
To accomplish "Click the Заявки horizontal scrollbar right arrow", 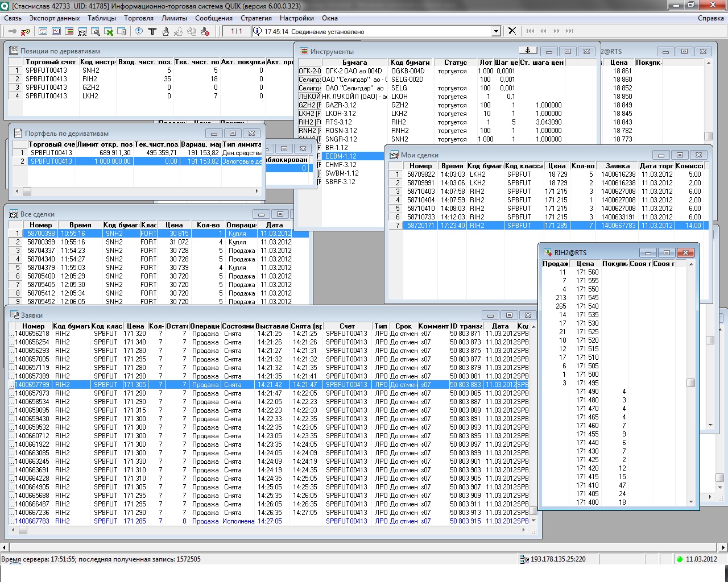I will coord(524,530).
